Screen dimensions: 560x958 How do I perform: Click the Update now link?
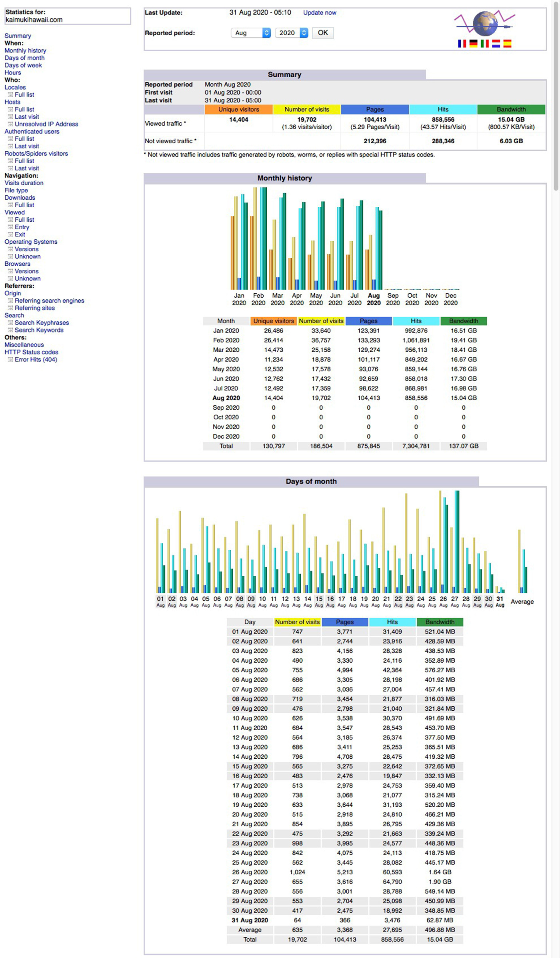coord(319,13)
